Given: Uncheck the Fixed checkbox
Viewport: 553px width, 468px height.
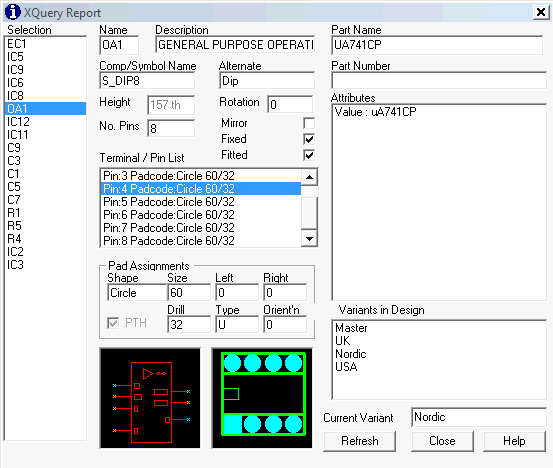Looking at the screenshot, I should coord(309,139).
